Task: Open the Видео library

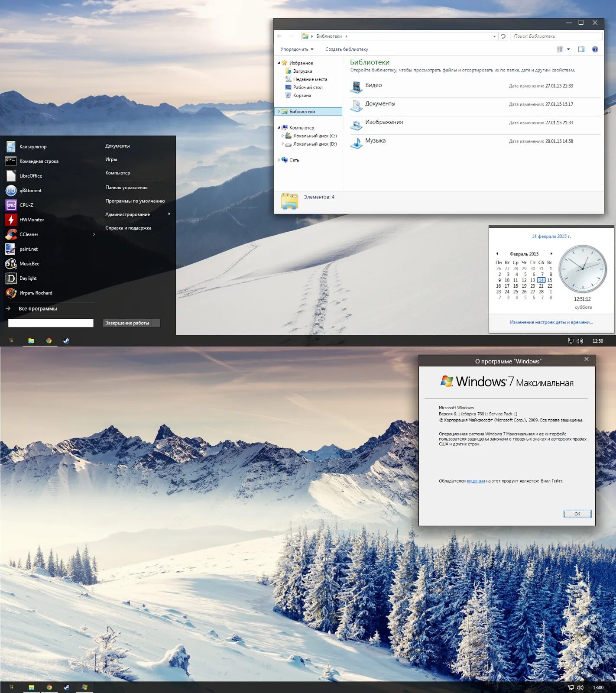Action: [x=475, y=88]
